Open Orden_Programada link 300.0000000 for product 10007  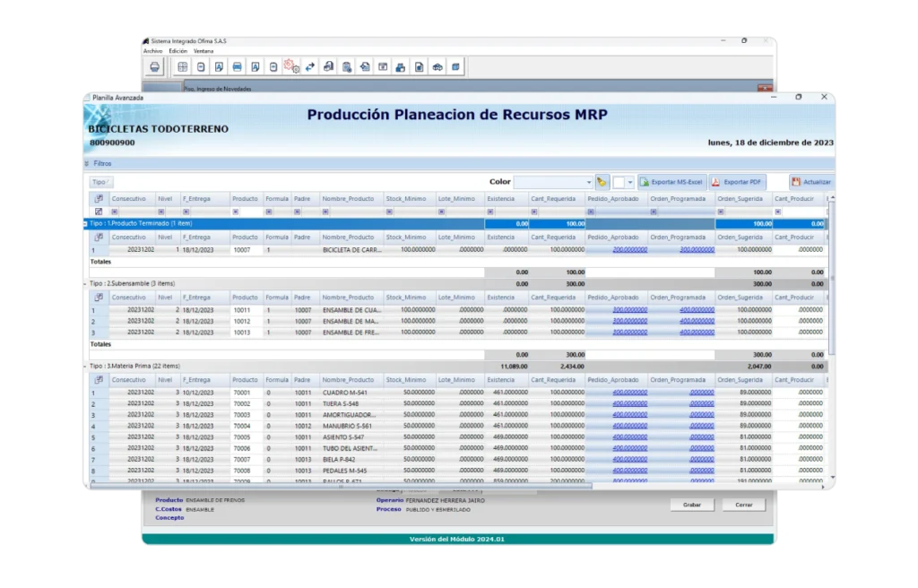pos(697,250)
